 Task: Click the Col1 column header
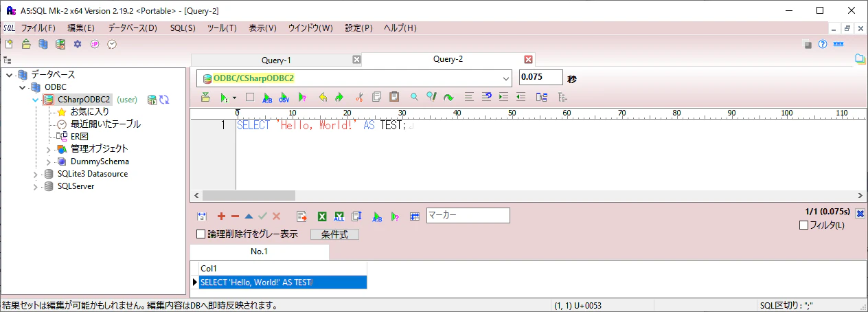point(283,268)
